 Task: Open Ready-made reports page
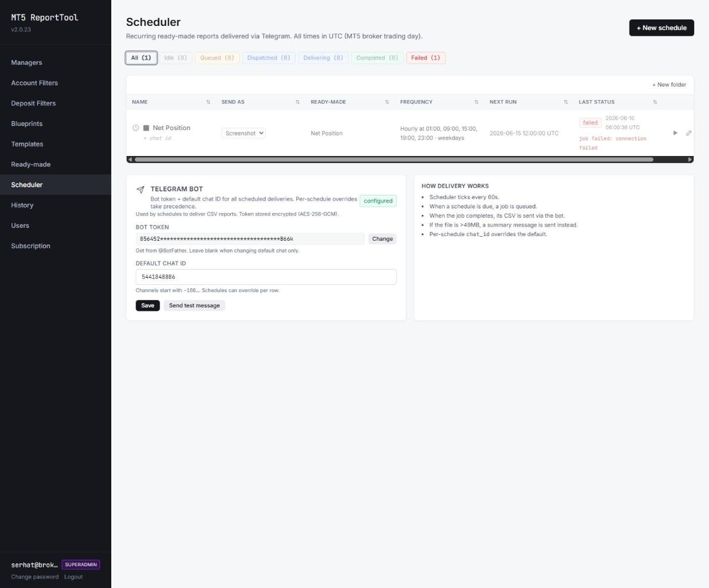55,164
